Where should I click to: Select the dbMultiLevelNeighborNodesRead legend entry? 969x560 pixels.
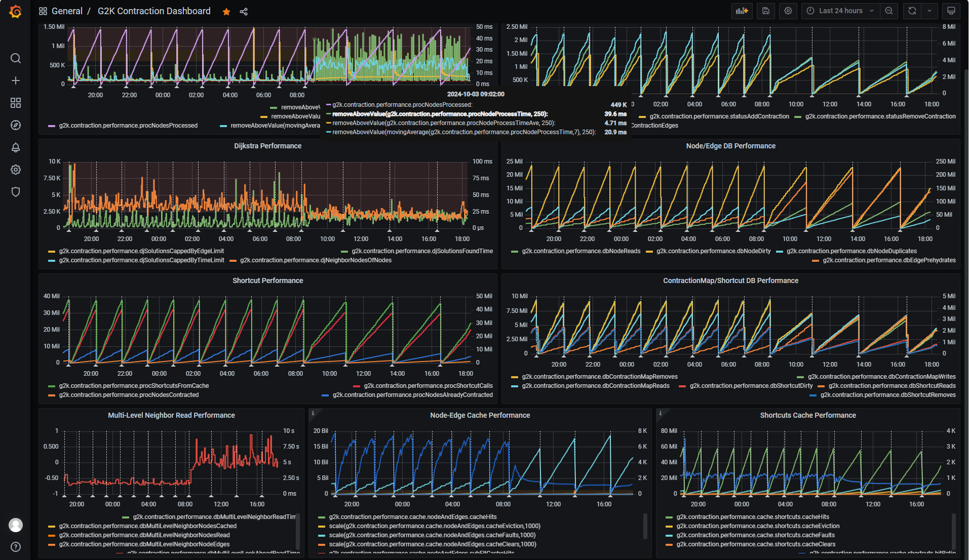144,535
